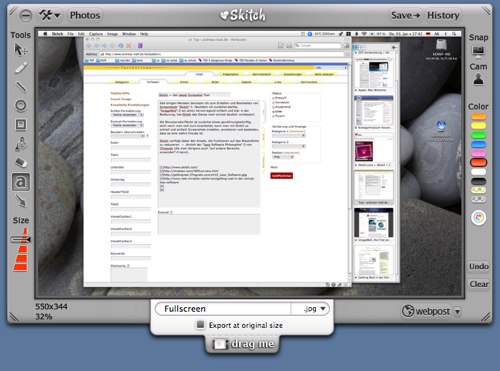Click the 550x344 image dimensions readout
500x371 pixels.
click(51, 306)
